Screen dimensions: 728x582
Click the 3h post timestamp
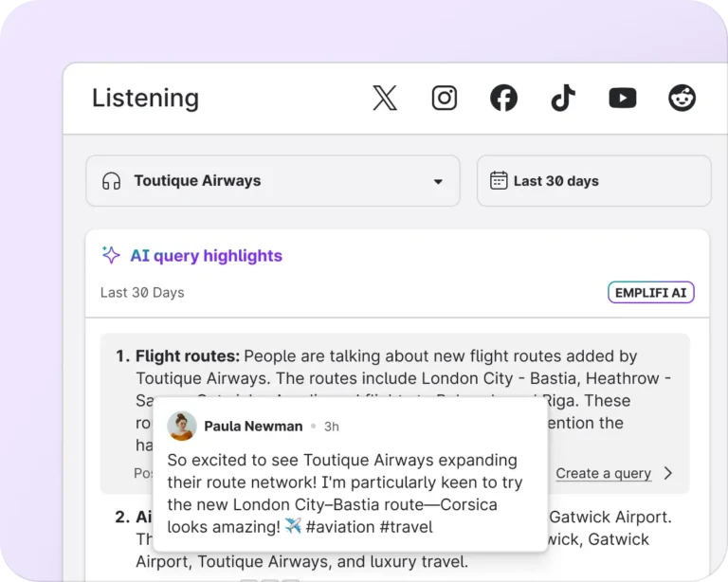pos(332,427)
